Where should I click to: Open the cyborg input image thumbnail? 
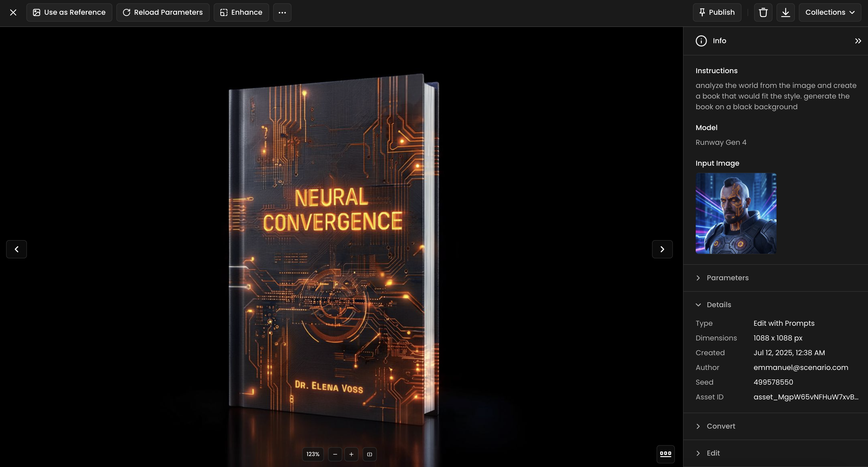point(736,213)
